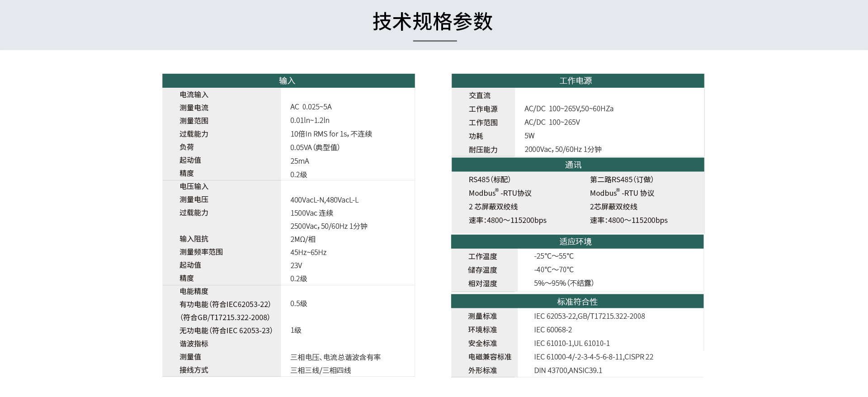Click the 电磁兼容标准 label
The width and height of the screenshot is (868, 397).
(490, 357)
